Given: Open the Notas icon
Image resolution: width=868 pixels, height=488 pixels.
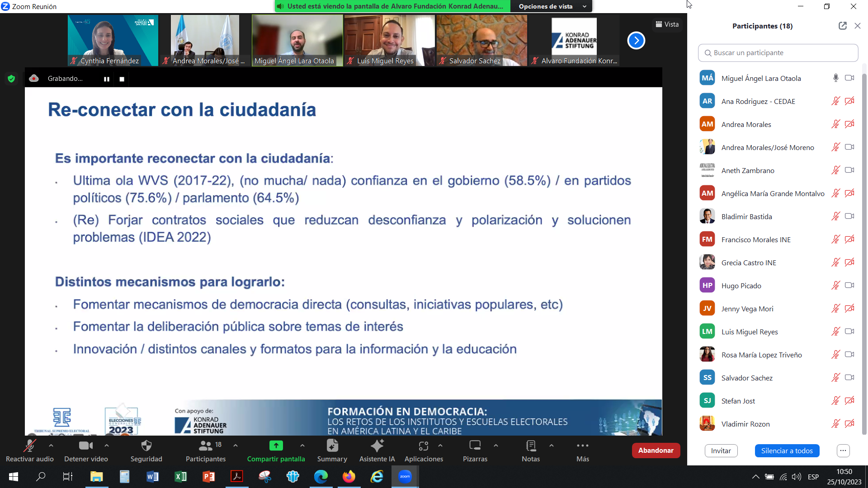Looking at the screenshot, I should pyautogui.click(x=531, y=446).
